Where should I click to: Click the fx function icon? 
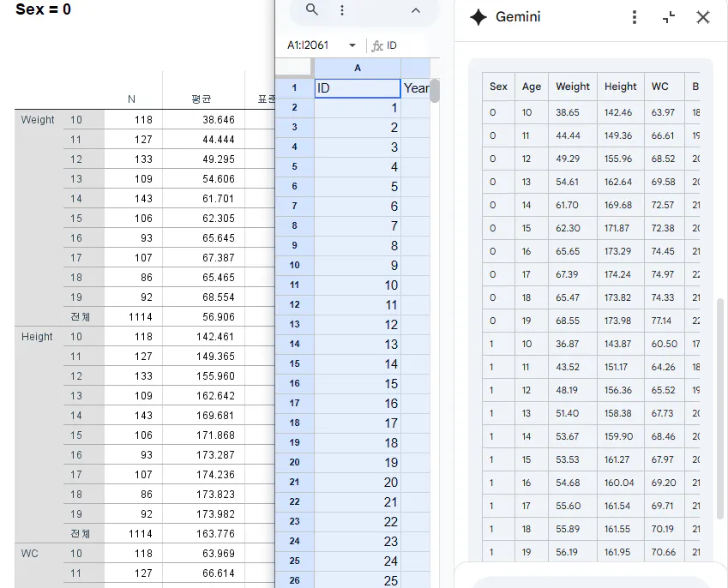[377, 45]
